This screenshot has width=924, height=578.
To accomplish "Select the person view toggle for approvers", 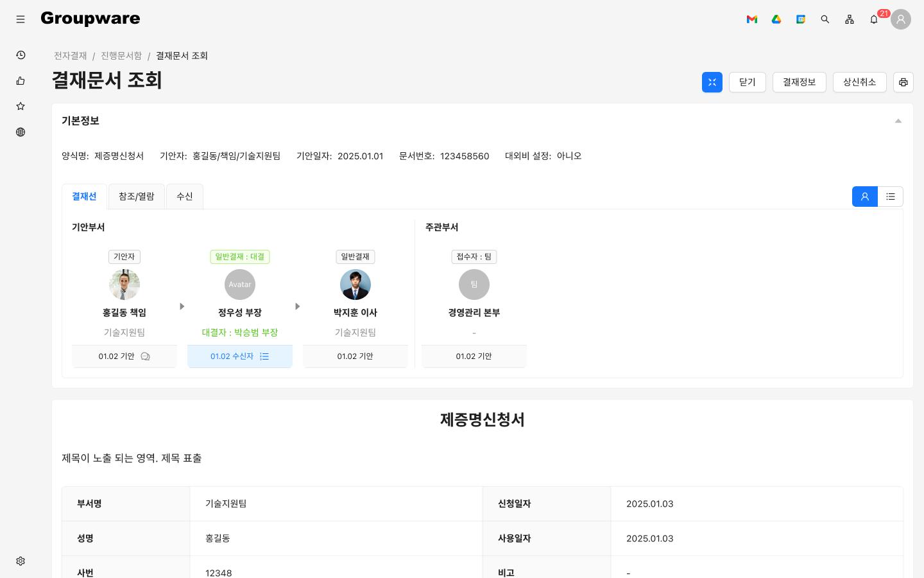I will click(x=864, y=197).
